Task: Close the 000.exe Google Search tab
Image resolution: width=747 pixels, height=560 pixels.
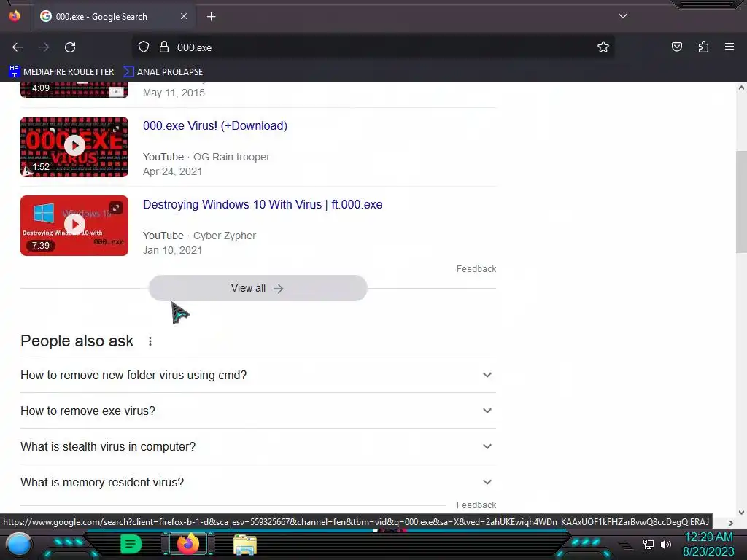Action: tap(184, 16)
